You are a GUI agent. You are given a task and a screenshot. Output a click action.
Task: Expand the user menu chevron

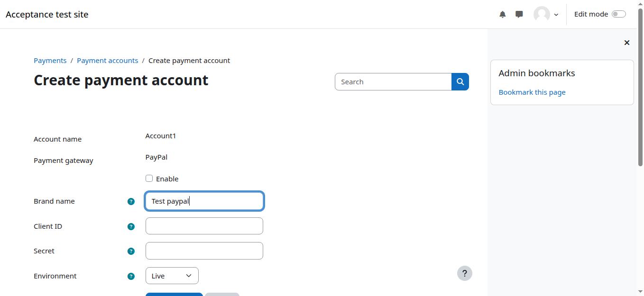pyautogui.click(x=556, y=15)
